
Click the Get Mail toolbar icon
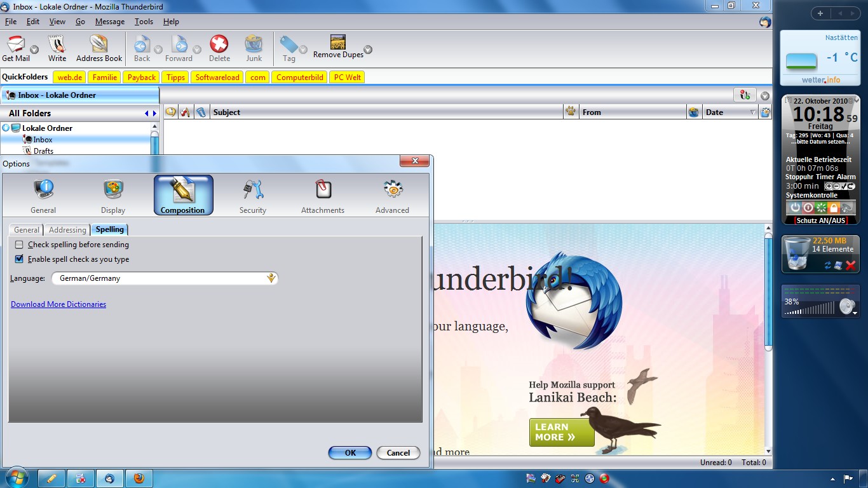pos(16,49)
